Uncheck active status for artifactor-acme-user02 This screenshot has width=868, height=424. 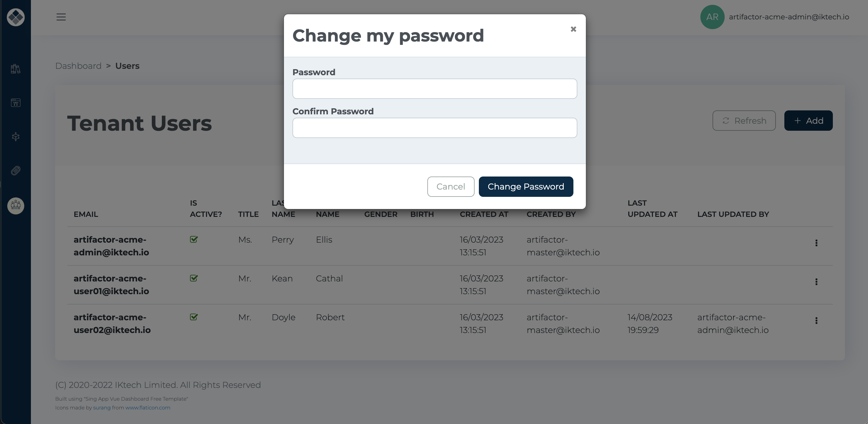click(194, 317)
